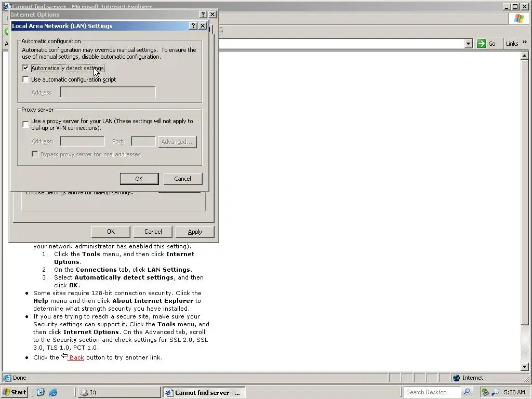Launch Internet Explorer from quick launch

[x=53, y=392]
